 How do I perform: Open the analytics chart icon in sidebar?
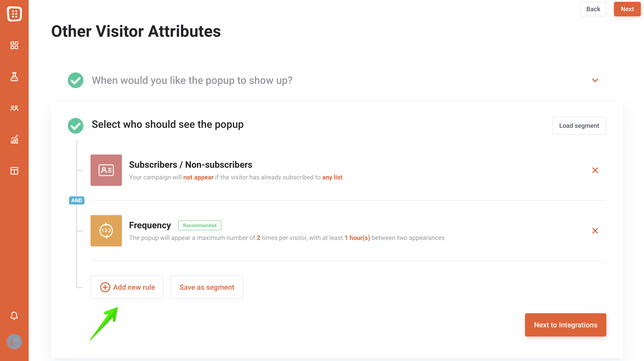14,139
